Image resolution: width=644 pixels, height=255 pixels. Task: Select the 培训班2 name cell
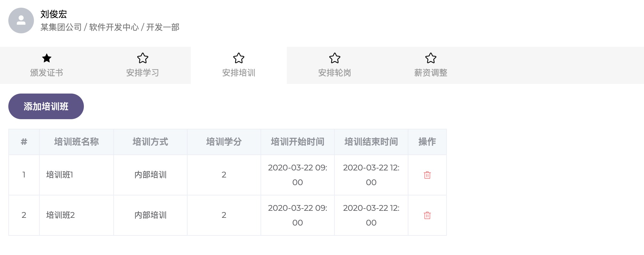coord(60,215)
